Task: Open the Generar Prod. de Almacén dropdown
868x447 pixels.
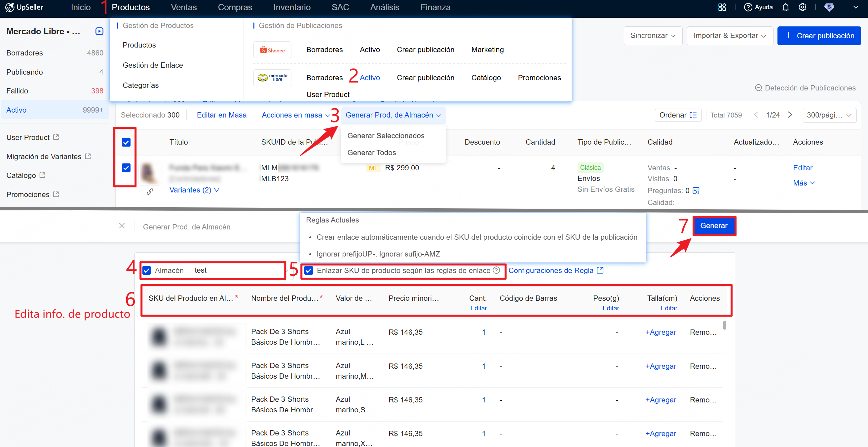Action: (393, 115)
